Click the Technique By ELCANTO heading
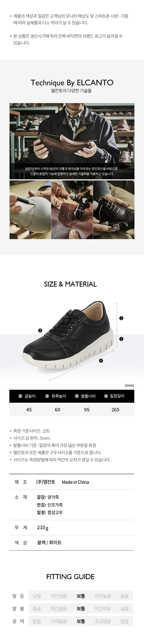Image resolution: width=144 pixels, height=644 pixels. [72, 83]
